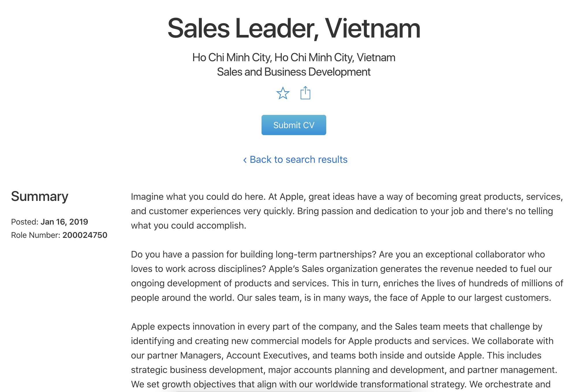Click the Posted: label

[25, 222]
